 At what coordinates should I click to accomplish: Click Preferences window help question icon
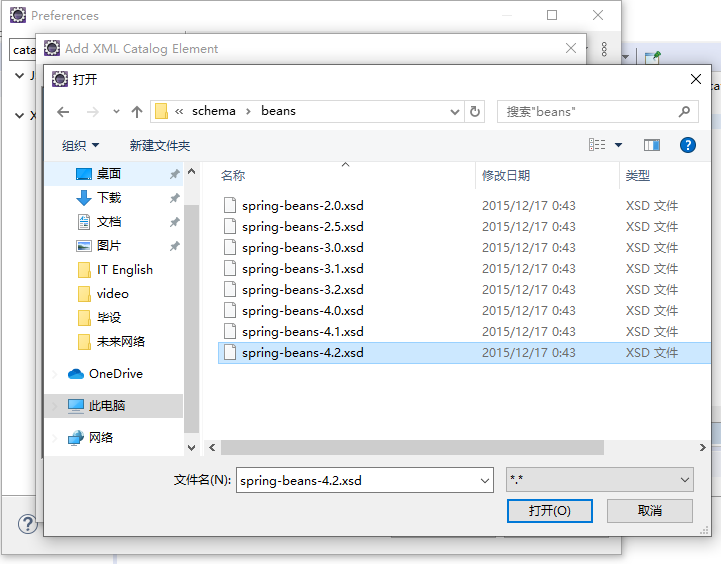pyautogui.click(x=27, y=524)
